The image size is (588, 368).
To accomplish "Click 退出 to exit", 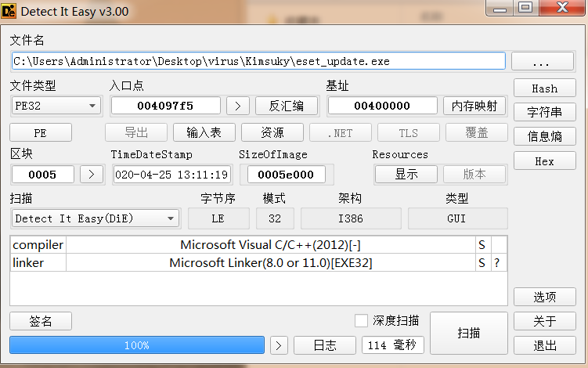I will pyautogui.click(x=544, y=345).
